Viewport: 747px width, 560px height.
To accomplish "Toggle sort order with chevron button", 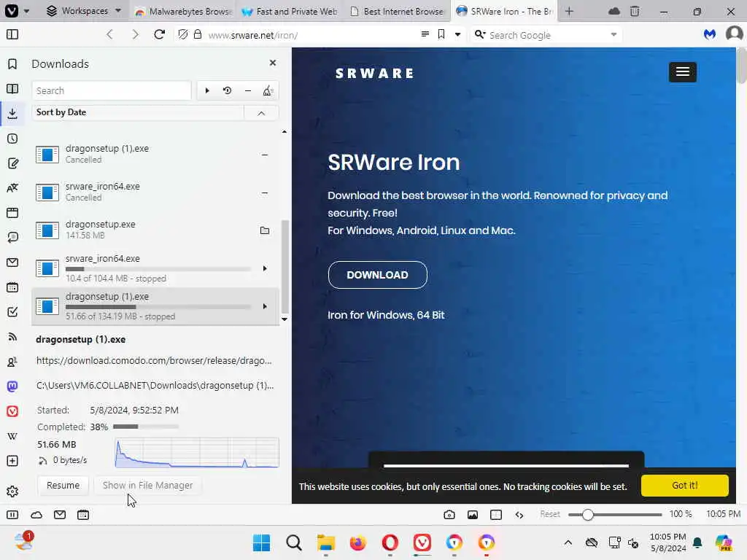I will [x=261, y=113].
